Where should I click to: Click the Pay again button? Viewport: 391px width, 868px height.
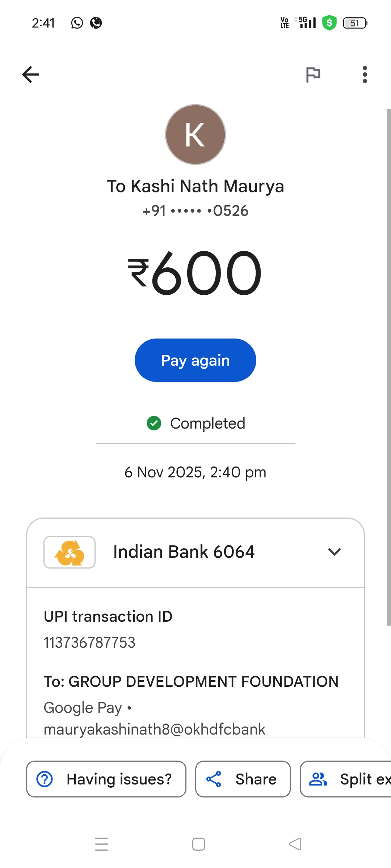195,360
